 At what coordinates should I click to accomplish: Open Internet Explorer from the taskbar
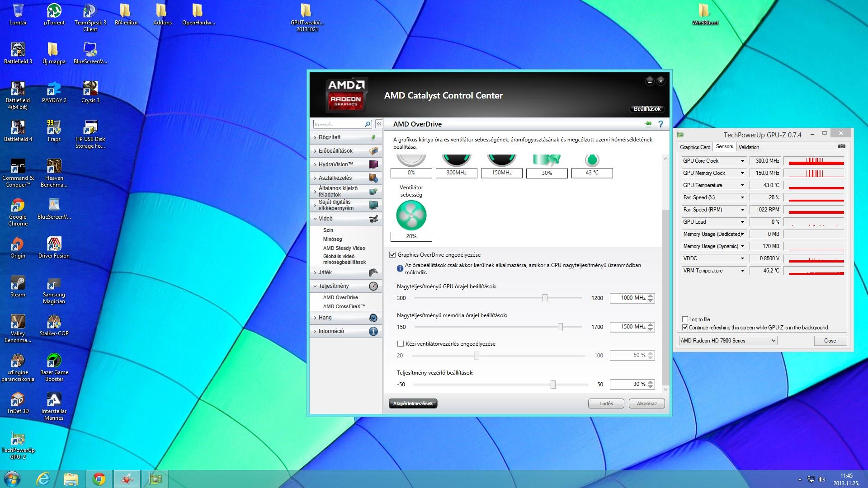click(43, 479)
